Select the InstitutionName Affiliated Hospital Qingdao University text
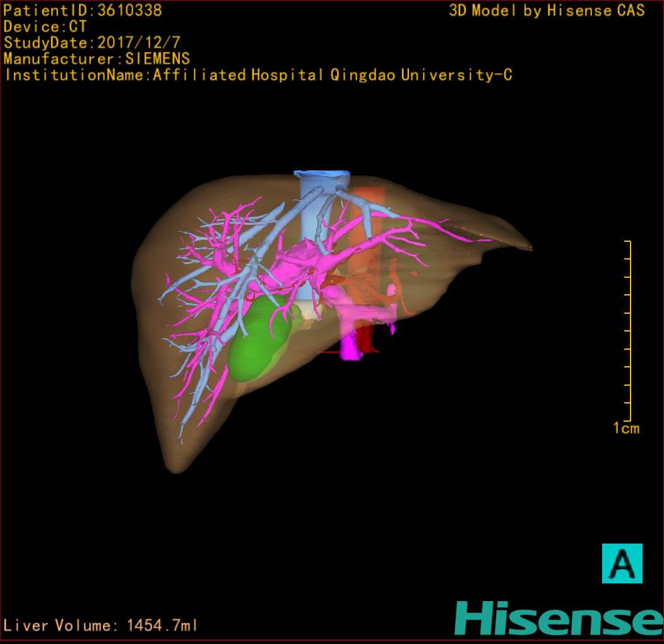 pyautogui.click(x=259, y=75)
